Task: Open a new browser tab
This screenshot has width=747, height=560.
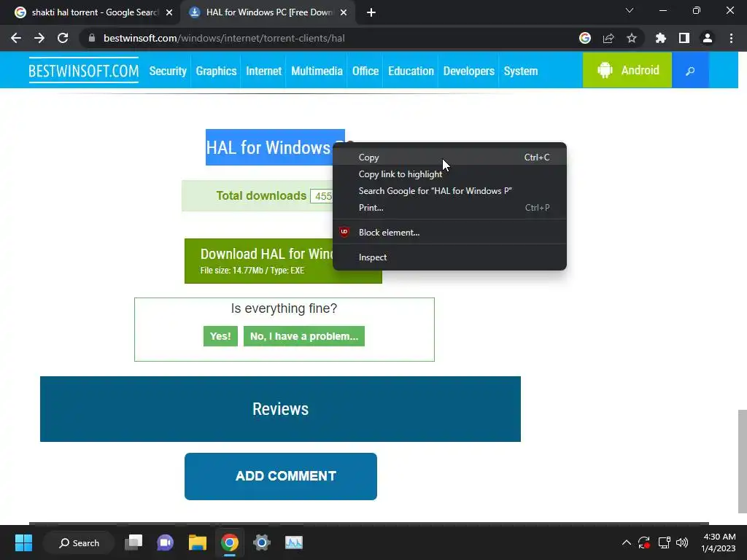Action: click(x=371, y=12)
